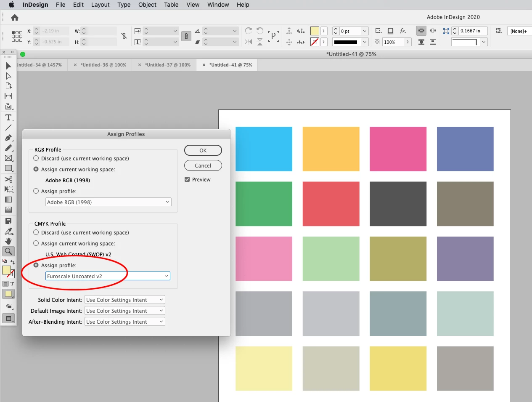Select RGB Assign current working space option
The image size is (532, 402).
tap(36, 169)
